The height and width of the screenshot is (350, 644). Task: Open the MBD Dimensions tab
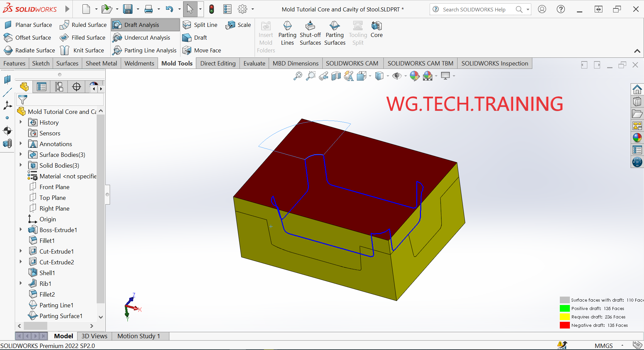[x=296, y=63]
